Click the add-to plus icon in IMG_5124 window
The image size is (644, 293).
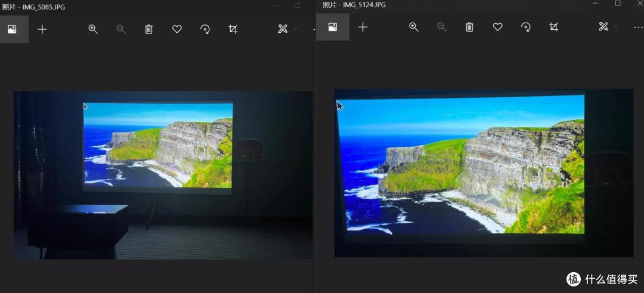363,27
